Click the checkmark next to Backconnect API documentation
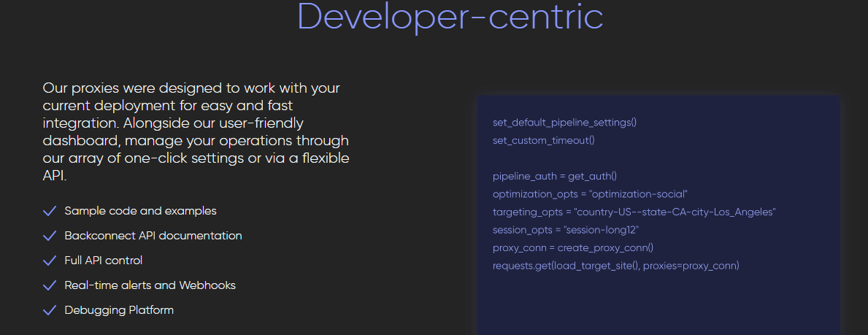 50,236
